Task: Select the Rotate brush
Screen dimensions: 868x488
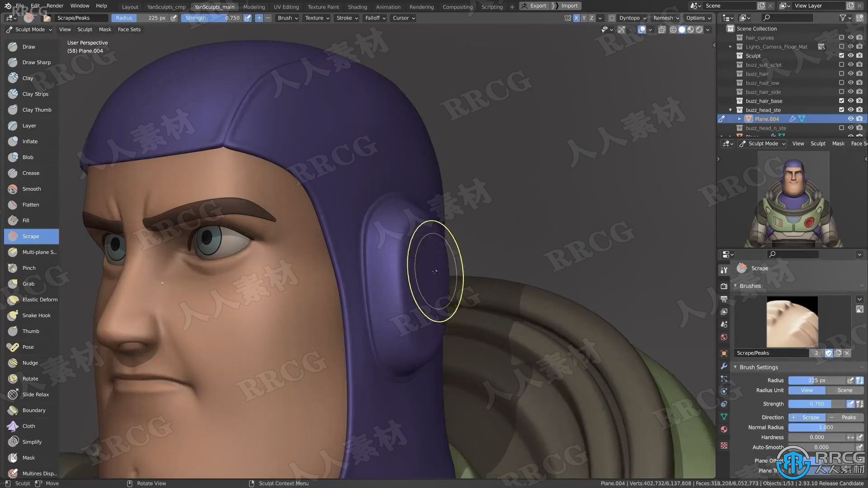Action: (x=31, y=379)
